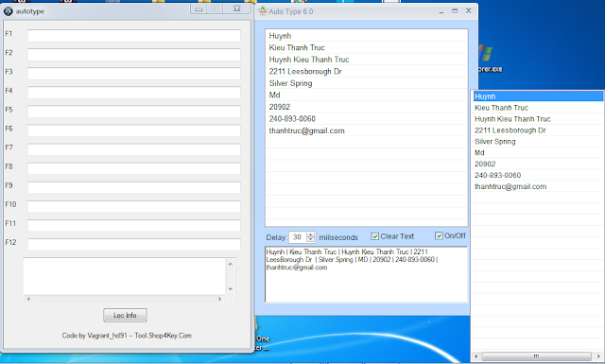Select the F12 input box
605x364 pixels.
(x=134, y=244)
